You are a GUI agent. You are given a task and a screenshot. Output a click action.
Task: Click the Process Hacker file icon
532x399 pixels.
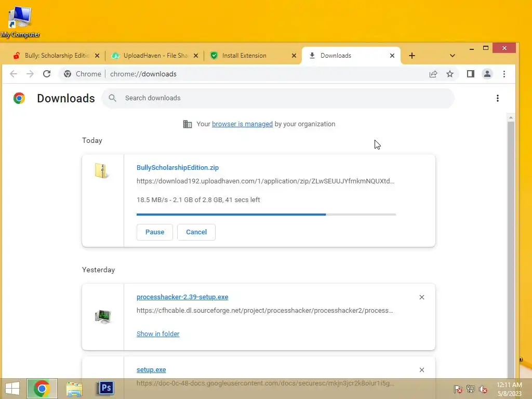(x=103, y=317)
